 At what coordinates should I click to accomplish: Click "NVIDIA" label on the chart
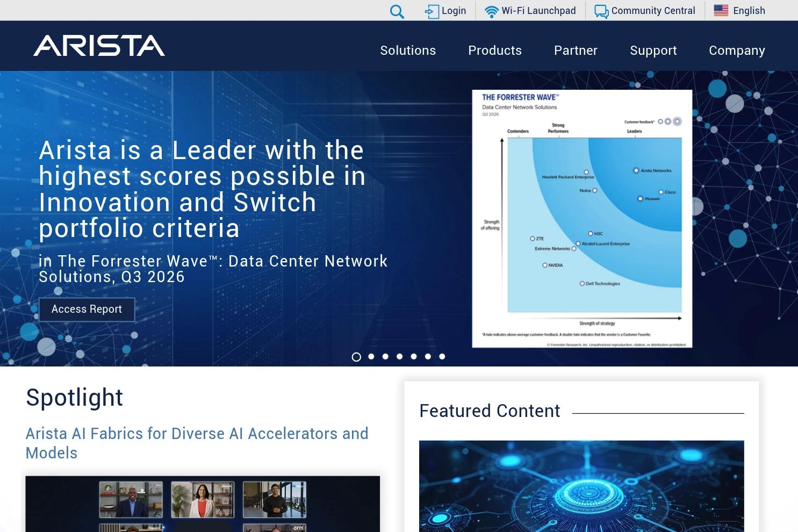[x=556, y=265]
